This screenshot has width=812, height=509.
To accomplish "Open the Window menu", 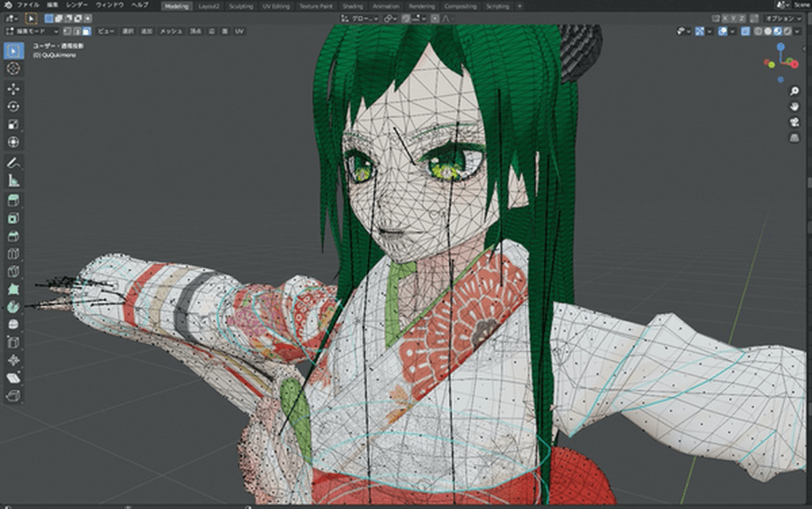I will pos(109,5).
